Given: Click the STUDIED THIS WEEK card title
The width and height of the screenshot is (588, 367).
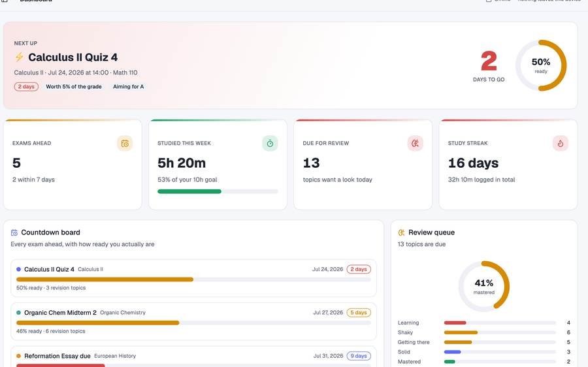Looking at the screenshot, I should click(x=184, y=143).
